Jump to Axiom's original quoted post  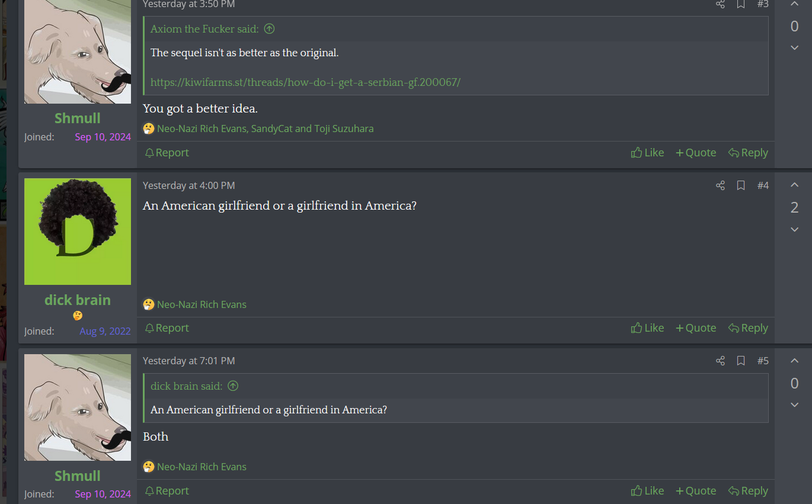point(269,29)
